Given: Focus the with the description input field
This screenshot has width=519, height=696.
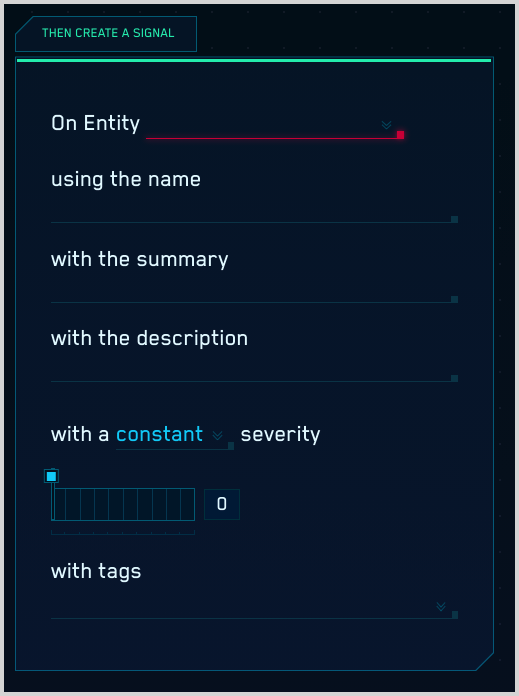Looking at the screenshot, I should click(x=254, y=370).
